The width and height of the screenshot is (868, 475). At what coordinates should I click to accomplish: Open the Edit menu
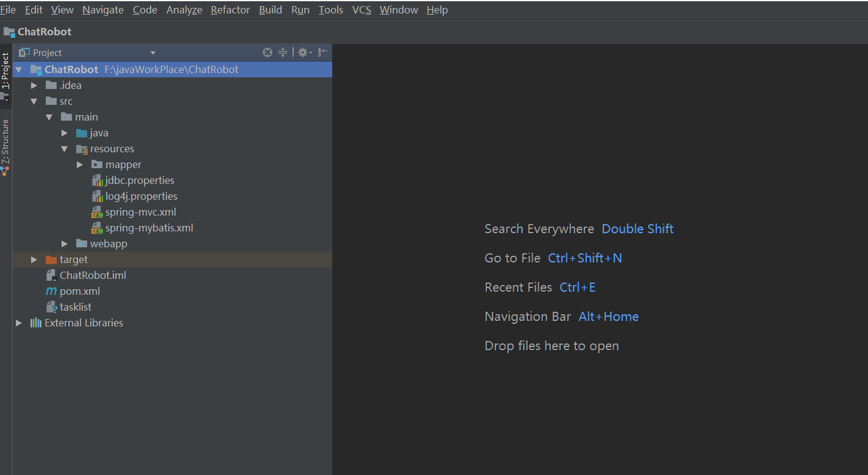click(34, 10)
